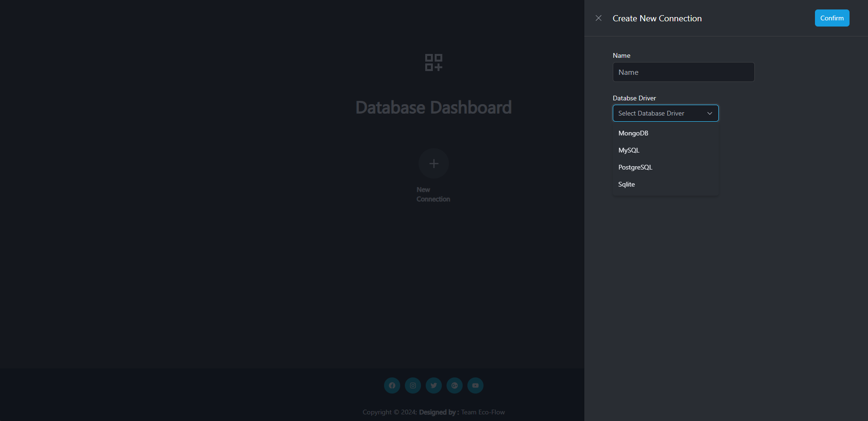
Task: Confirm the new connection
Action: [832, 18]
